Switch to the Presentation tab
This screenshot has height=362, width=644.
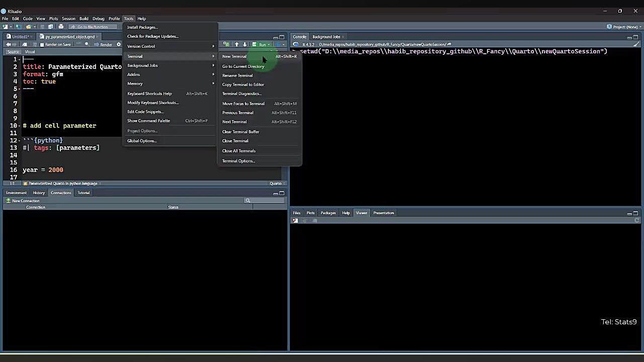coord(383,213)
